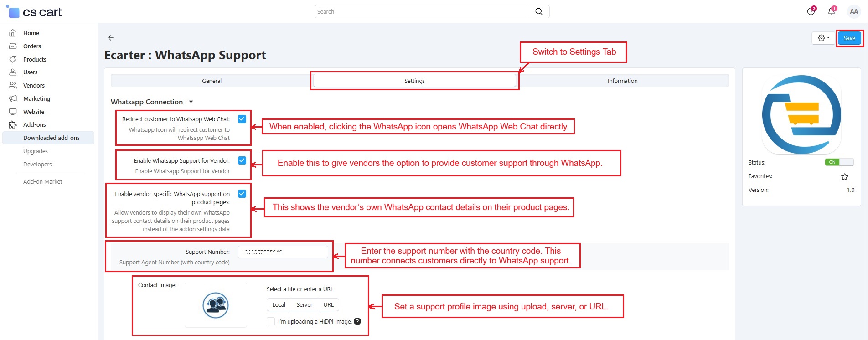868x340 pixels.
Task: Choose Local file upload option
Action: tap(279, 304)
